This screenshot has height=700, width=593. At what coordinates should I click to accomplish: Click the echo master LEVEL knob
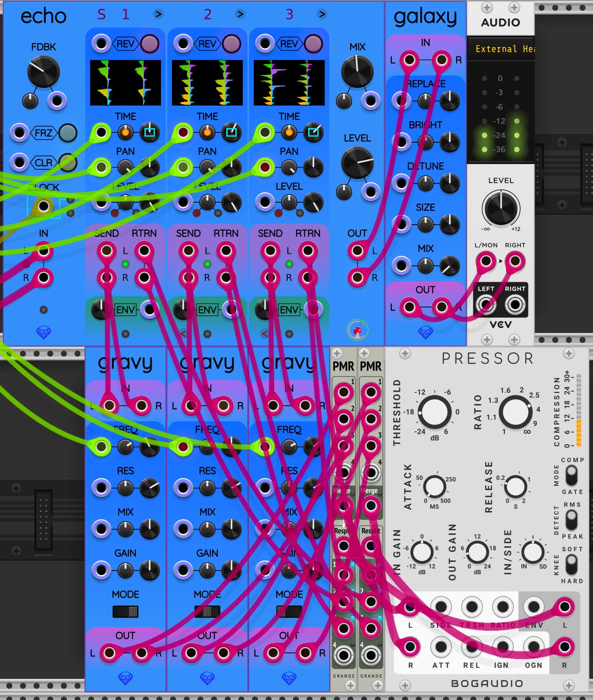357,163
